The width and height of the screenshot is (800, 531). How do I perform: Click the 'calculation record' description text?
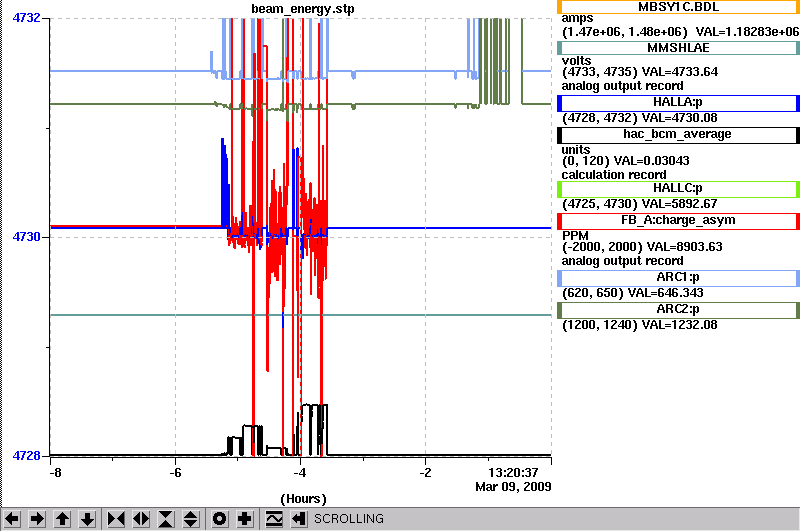(x=614, y=175)
